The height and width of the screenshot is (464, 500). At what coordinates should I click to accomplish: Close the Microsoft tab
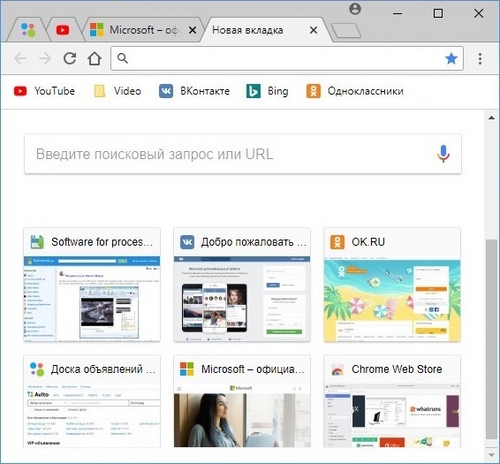tap(192, 30)
